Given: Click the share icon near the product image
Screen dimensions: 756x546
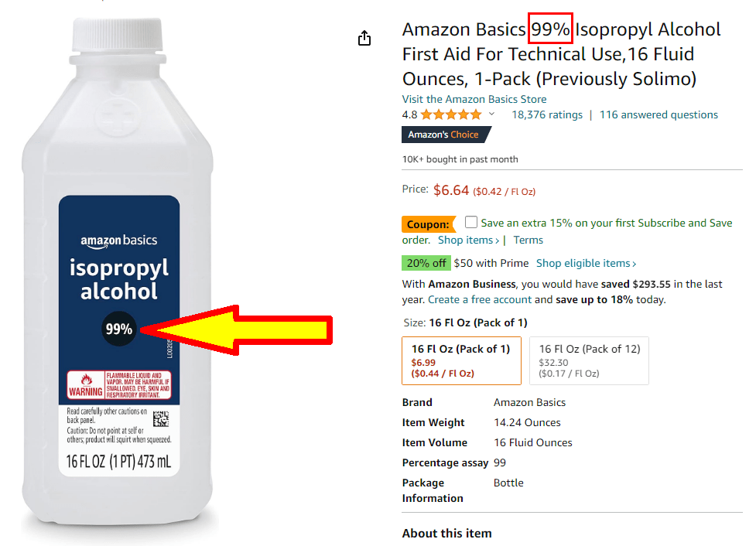Looking at the screenshot, I should click(364, 38).
